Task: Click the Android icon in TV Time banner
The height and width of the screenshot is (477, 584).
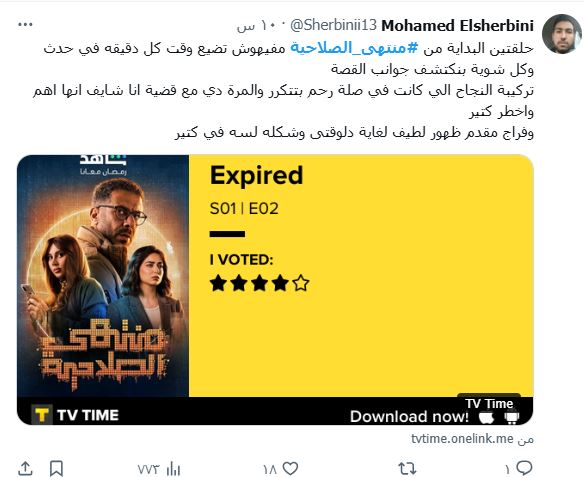Action: (512, 417)
